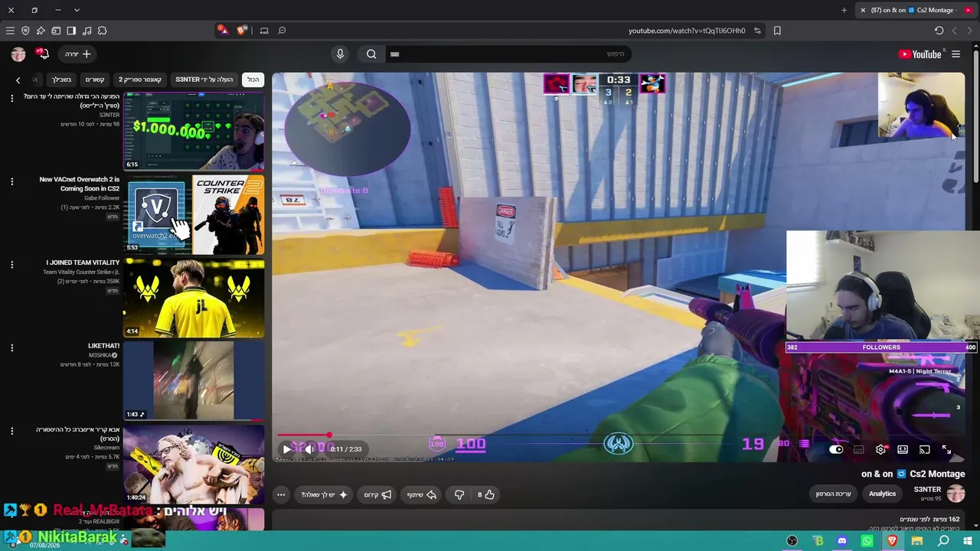Open options menu for the Sikecream video
980x551 pixels.
(x=11, y=431)
